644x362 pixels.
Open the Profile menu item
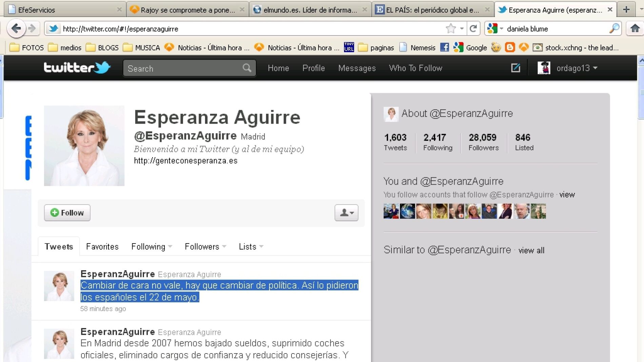click(314, 68)
